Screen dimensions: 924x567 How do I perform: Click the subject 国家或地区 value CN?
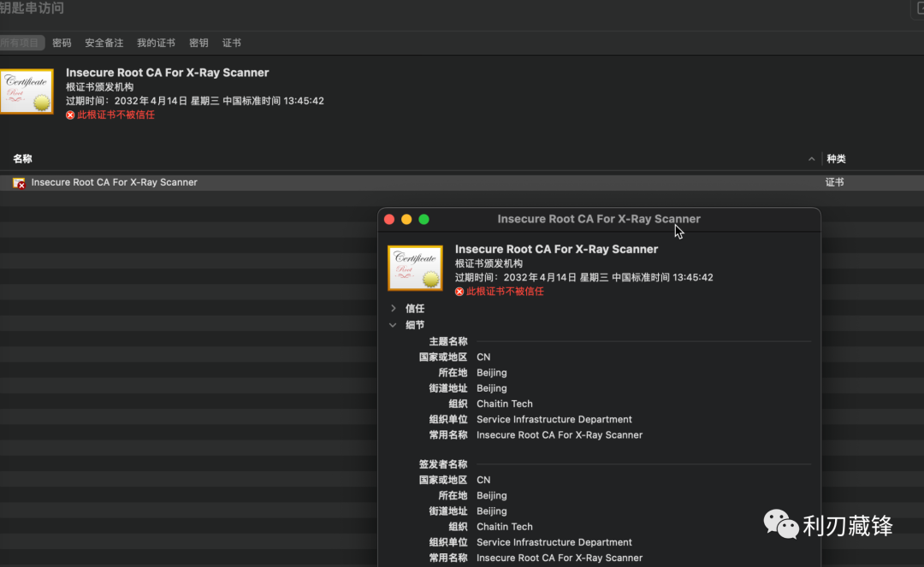[483, 357]
